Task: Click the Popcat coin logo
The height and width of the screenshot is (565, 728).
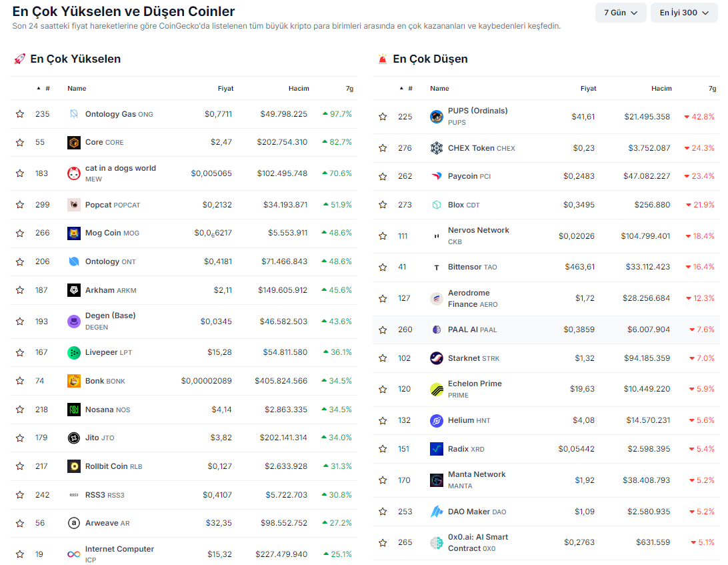Action: [74, 205]
